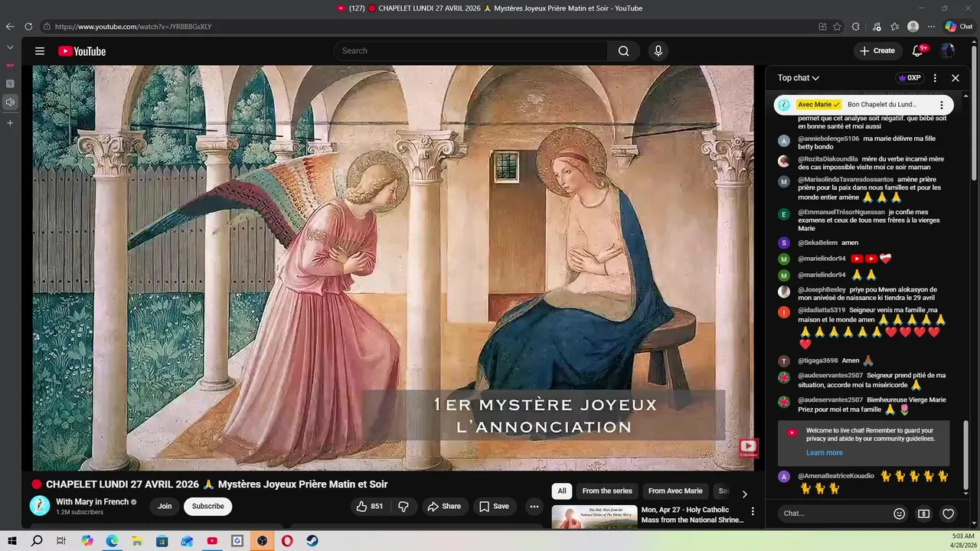This screenshot has height=551, width=980.
Task: Send a heart reaction in chat
Action: point(949,514)
